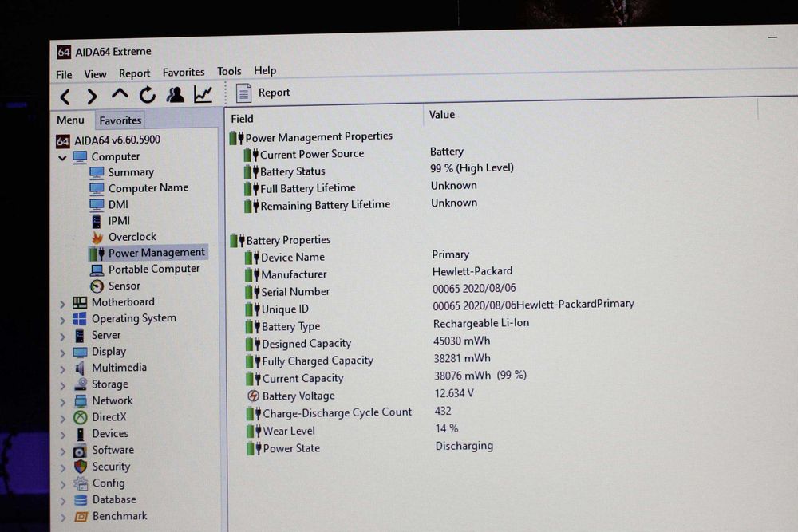Click the Security shield icon
This screenshot has height=532, width=798.
tap(81, 467)
